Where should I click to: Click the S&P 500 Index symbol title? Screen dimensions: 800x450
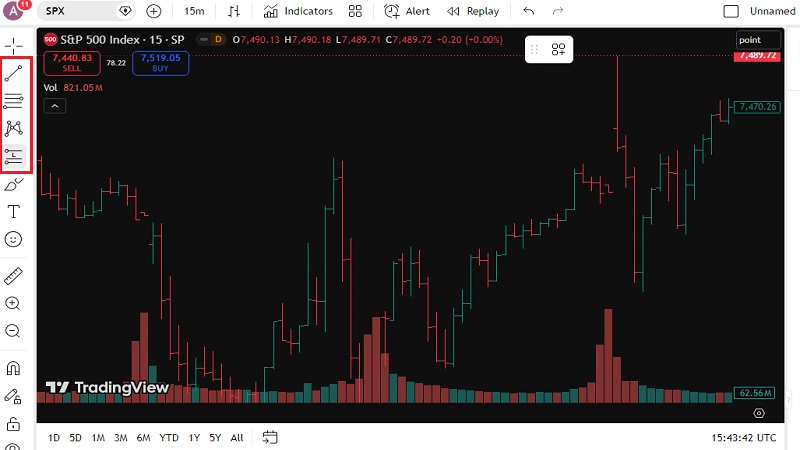tap(122, 39)
